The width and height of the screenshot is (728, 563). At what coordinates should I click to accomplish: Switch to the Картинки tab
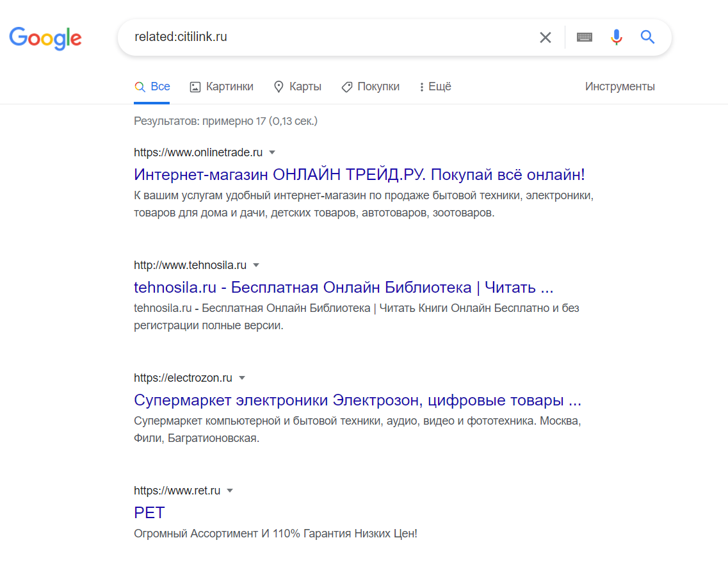222,86
